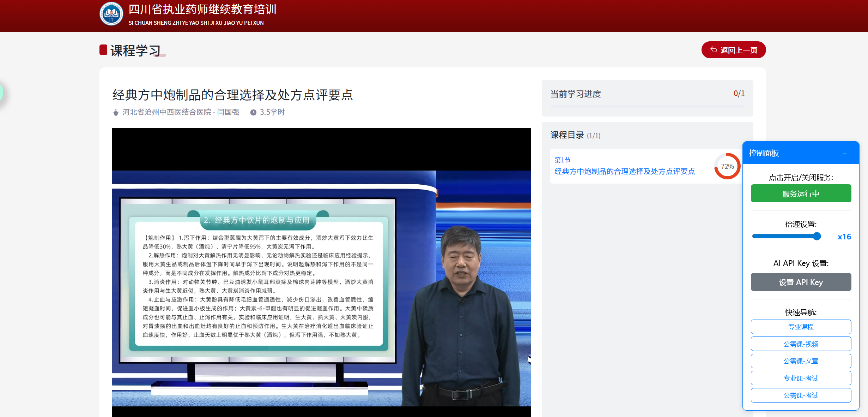The image size is (868, 417).
Task: Click the 四川省执业药师继续教育培训 site title
Action: pyautogui.click(x=202, y=10)
